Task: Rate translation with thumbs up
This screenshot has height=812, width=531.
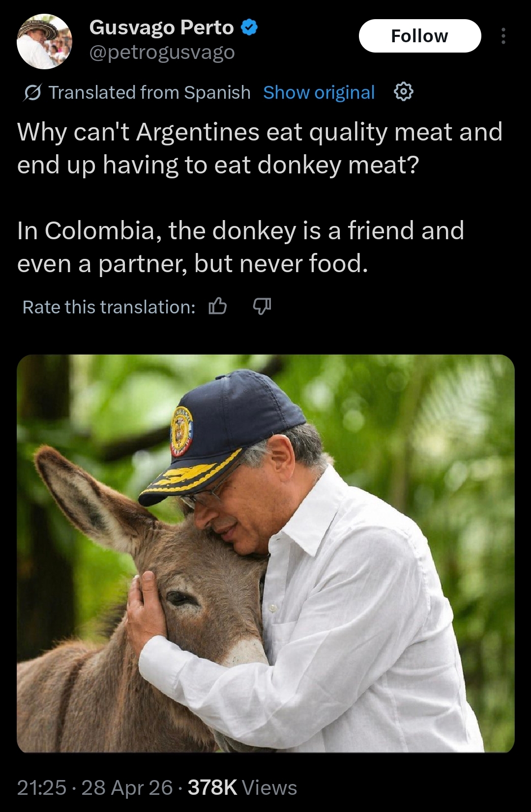Action: coord(217,307)
